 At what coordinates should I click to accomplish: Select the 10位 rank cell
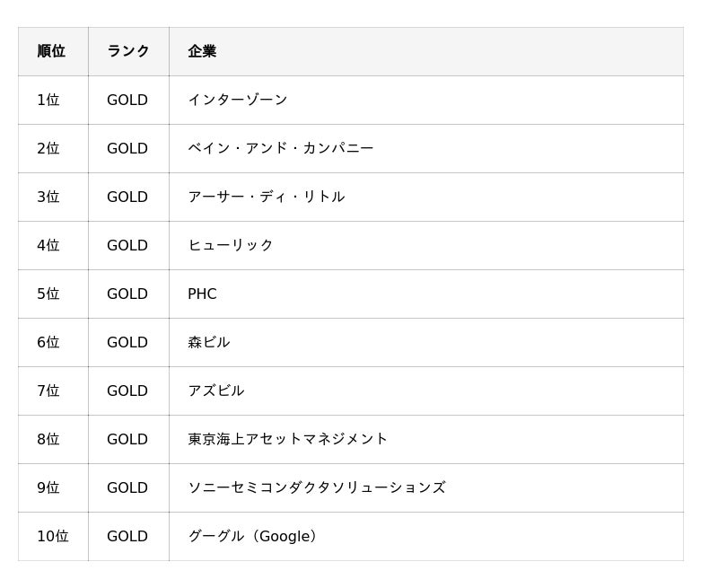coord(52,536)
